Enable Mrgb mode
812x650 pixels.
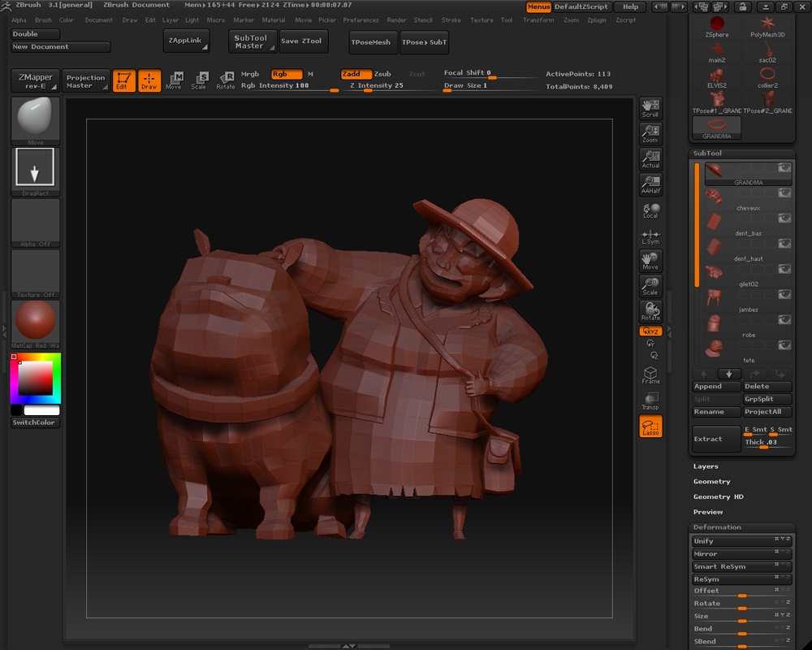point(249,74)
